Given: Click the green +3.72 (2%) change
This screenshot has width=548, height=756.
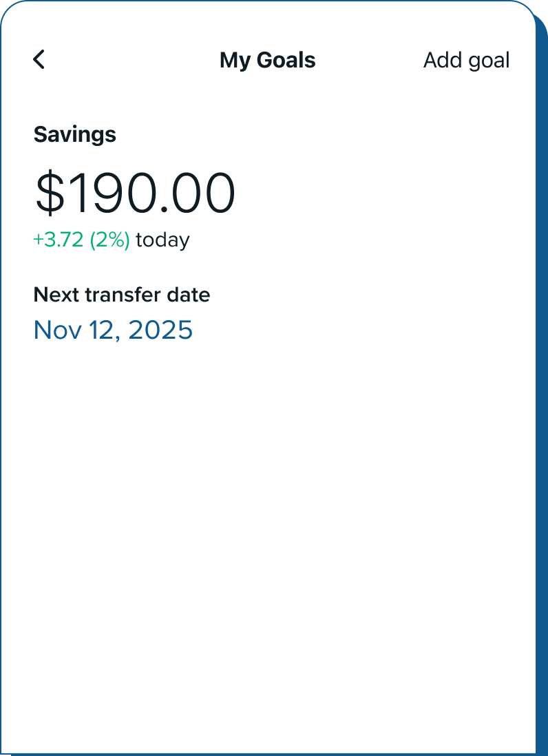Looking at the screenshot, I should click(81, 240).
